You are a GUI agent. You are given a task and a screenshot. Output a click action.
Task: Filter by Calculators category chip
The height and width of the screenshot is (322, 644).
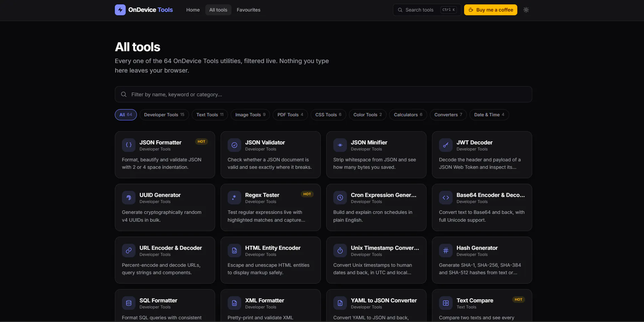[x=408, y=115]
